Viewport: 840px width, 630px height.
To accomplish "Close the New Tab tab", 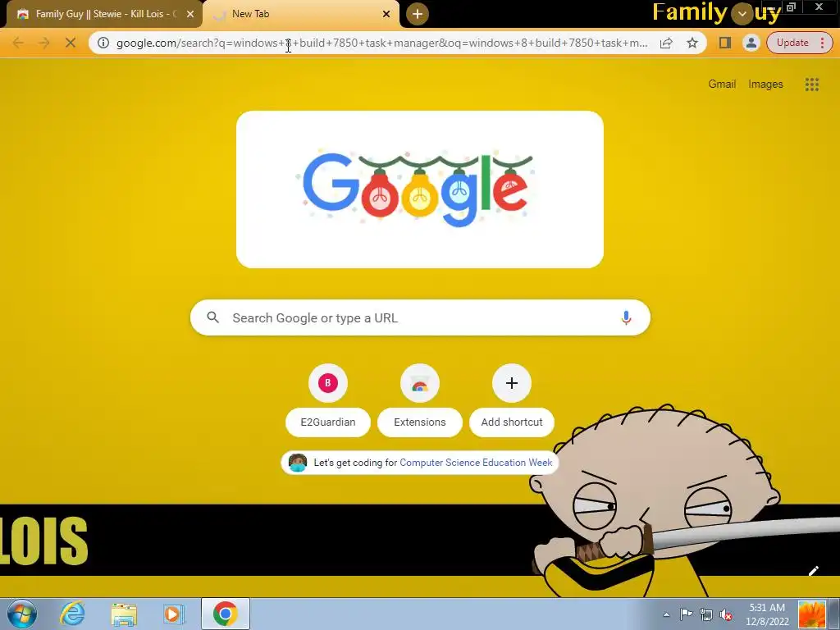I will click(386, 14).
